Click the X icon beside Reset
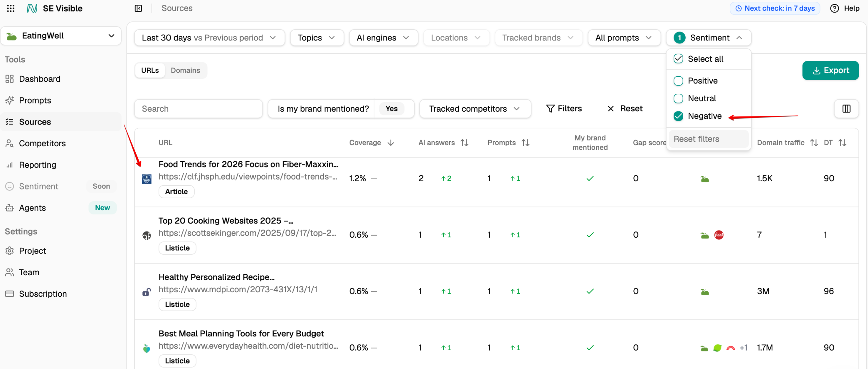 (611, 109)
